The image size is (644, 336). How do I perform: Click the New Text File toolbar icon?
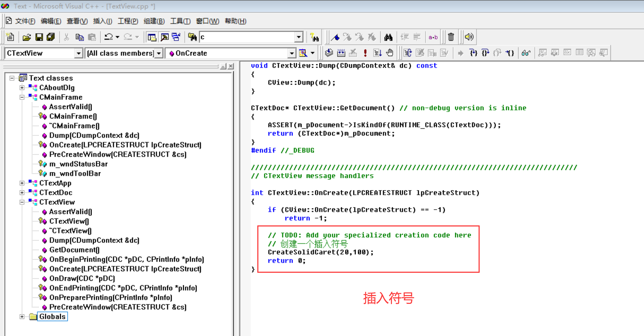coord(10,37)
